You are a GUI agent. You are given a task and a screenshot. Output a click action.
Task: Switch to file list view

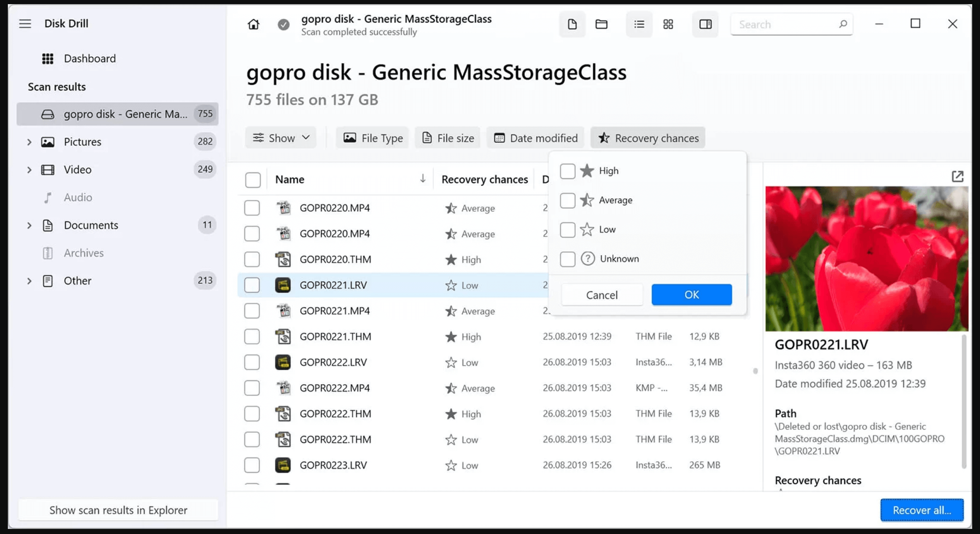click(639, 24)
